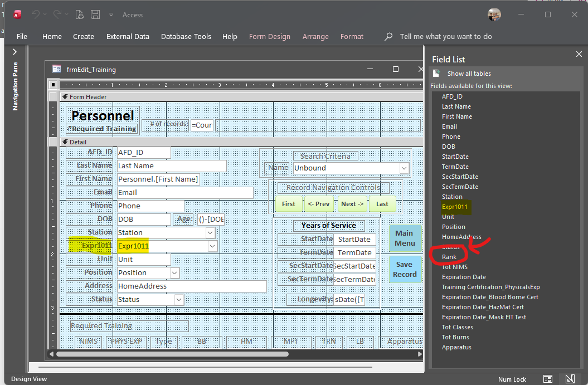Image resolution: width=588 pixels, height=385 pixels.
Task: Click the Undo arrow in title bar
Action: pos(36,14)
